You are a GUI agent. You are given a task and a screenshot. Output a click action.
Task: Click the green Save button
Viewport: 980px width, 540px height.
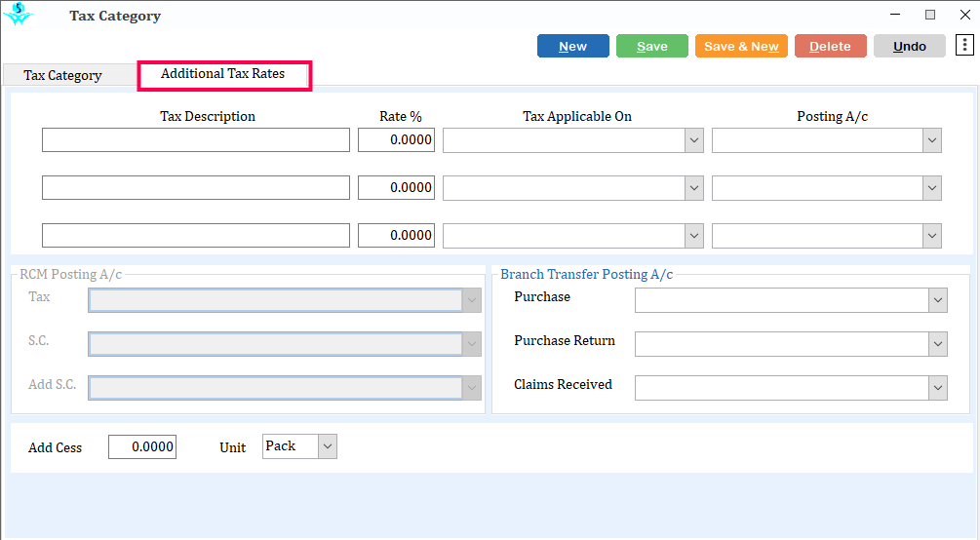click(x=652, y=46)
